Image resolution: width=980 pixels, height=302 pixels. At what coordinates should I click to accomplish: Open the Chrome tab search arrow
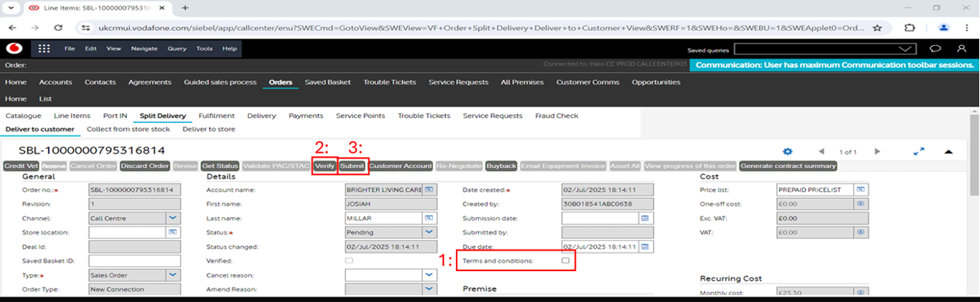pos(10,7)
